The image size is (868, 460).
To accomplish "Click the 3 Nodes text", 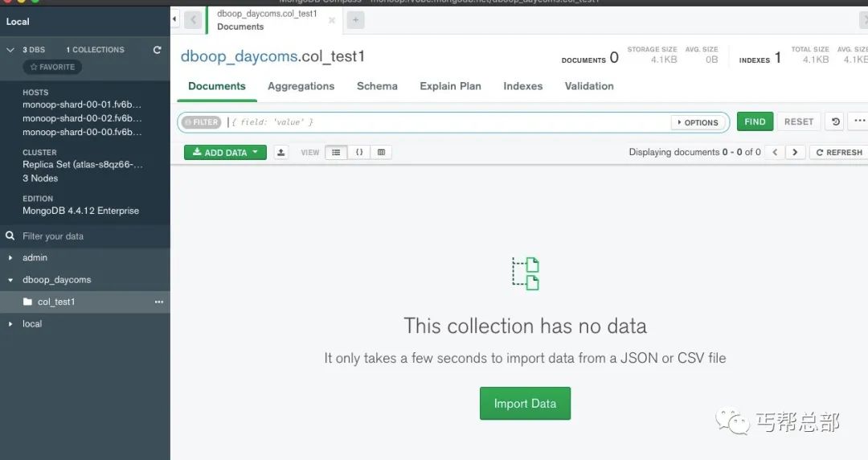I will pos(40,179).
